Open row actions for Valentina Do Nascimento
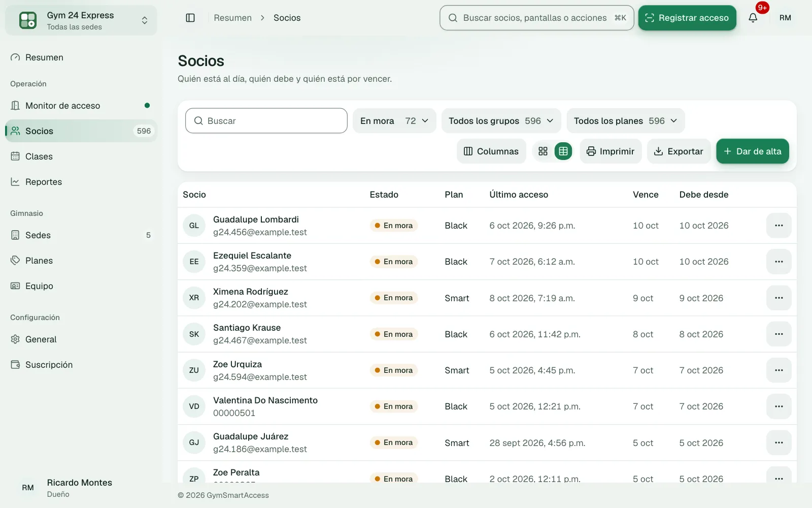This screenshot has width=812, height=508. [779, 406]
